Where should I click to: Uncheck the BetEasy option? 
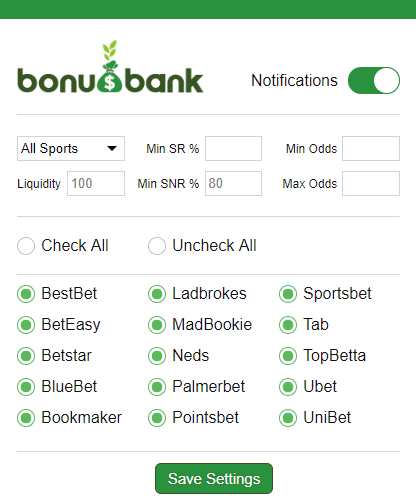tap(26, 325)
